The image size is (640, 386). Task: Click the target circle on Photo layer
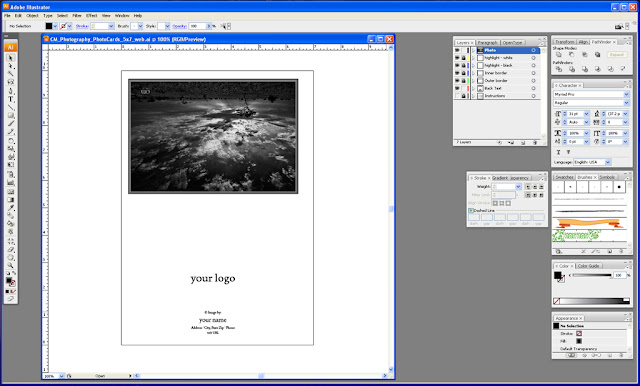point(533,50)
